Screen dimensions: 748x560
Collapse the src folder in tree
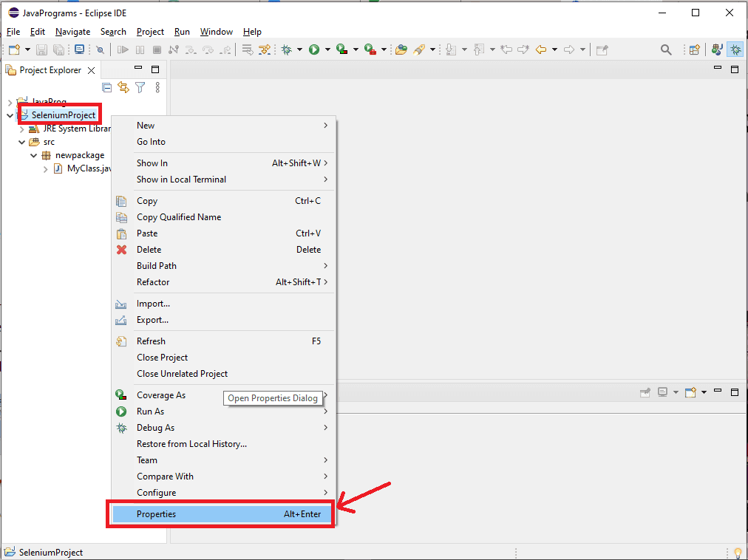pos(22,142)
